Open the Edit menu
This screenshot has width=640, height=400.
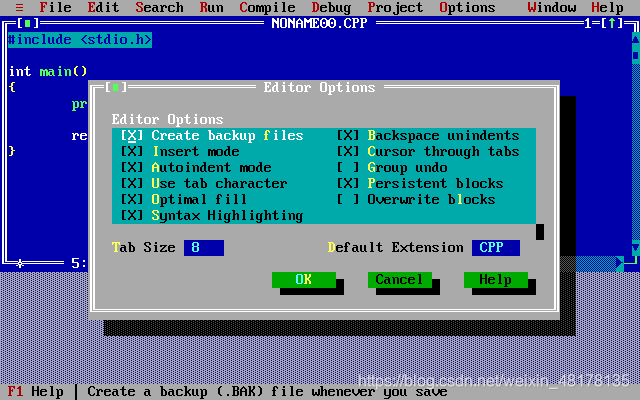103,7
